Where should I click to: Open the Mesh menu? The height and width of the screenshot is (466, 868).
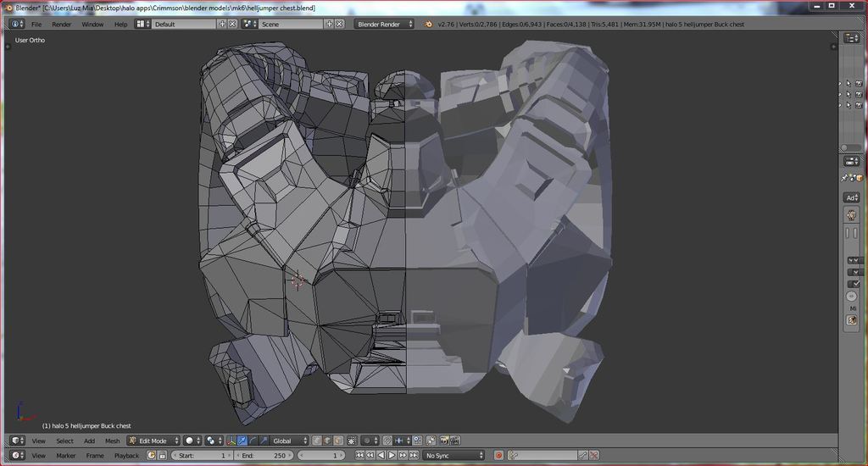113,441
